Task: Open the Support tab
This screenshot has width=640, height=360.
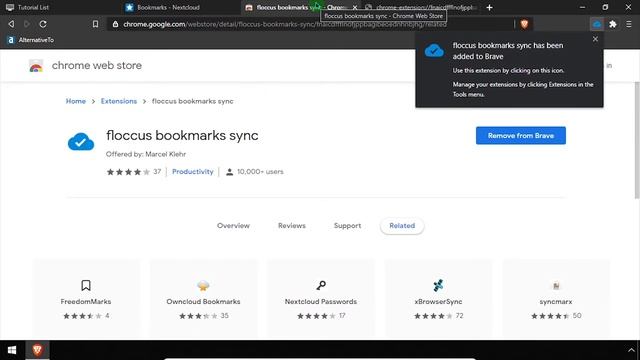Action: click(x=347, y=226)
